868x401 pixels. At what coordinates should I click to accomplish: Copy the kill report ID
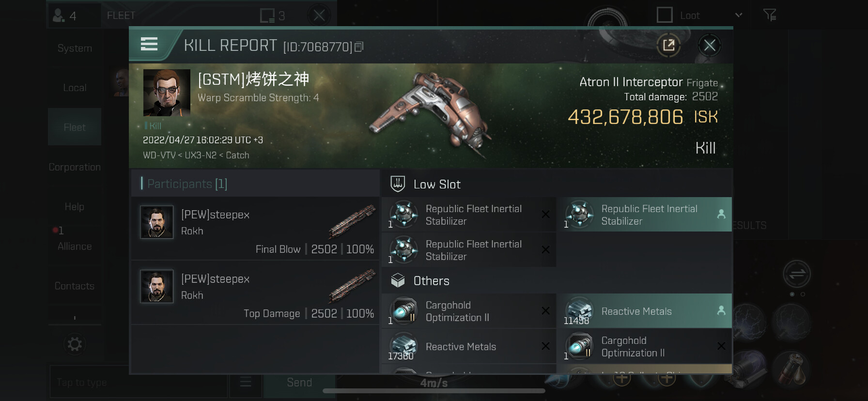coord(359,47)
